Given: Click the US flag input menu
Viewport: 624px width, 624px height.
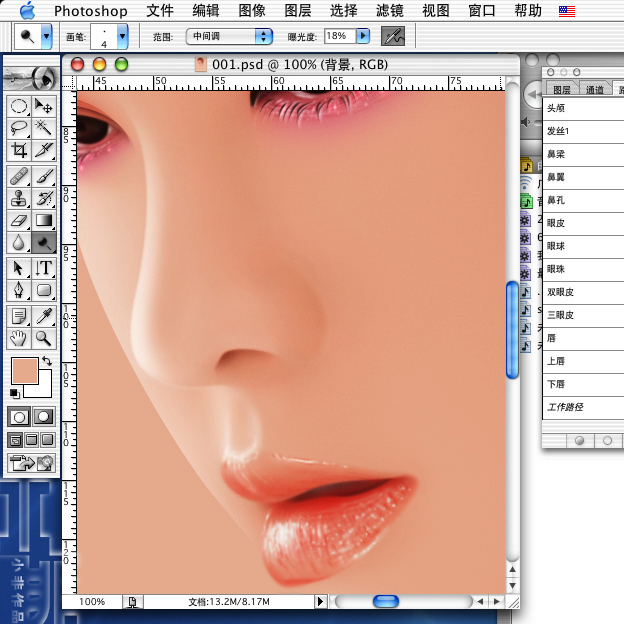Looking at the screenshot, I should tap(567, 11).
